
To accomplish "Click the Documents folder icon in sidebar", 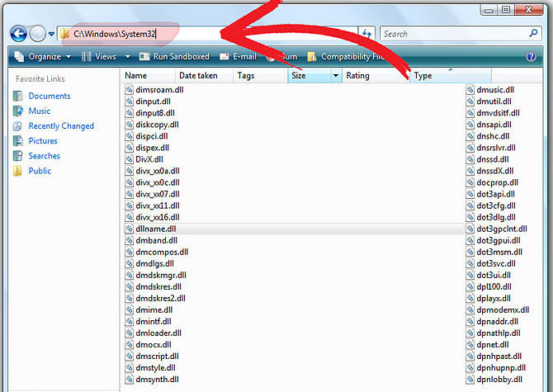I will coord(18,96).
